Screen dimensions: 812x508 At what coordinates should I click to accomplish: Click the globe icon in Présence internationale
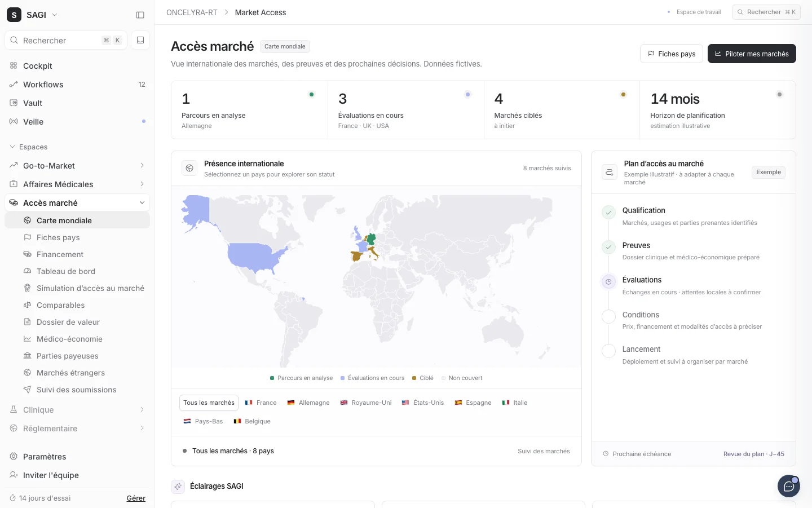pos(189,168)
